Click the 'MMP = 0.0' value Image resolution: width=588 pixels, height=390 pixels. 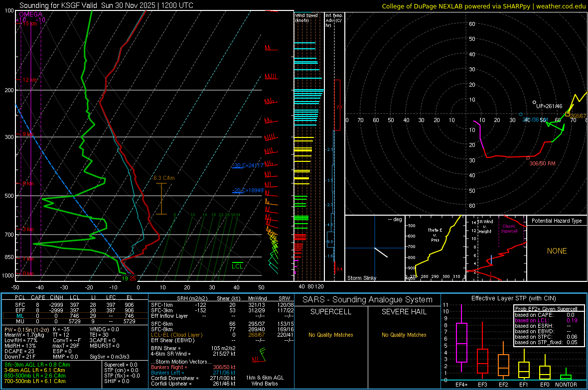pyautogui.click(x=65, y=357)
